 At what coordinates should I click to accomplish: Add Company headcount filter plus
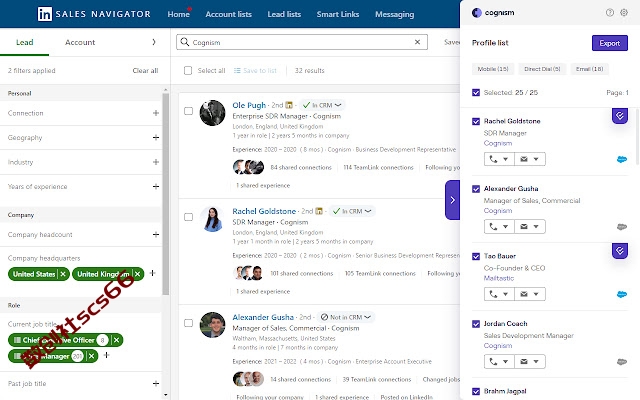click(156, 235)
